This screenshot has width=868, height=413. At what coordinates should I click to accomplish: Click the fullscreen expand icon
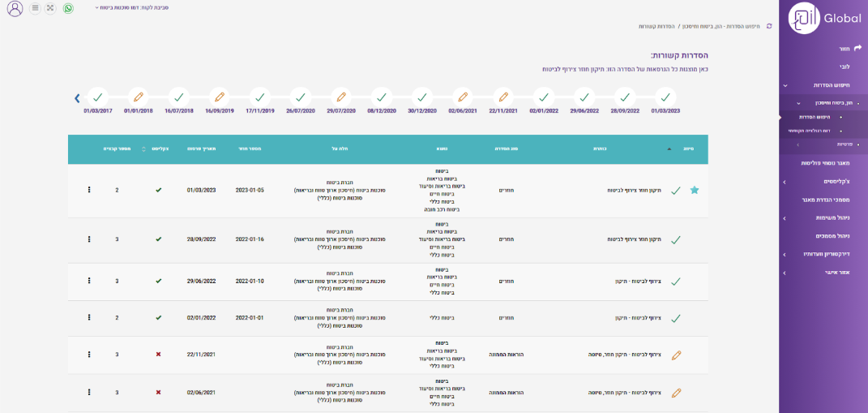pyautogui.click(x=51, y=8)
